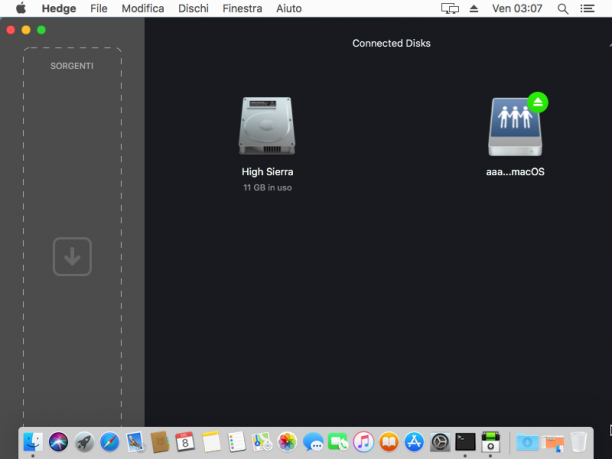Open the Aiuto menu

(x=289, y=8)
